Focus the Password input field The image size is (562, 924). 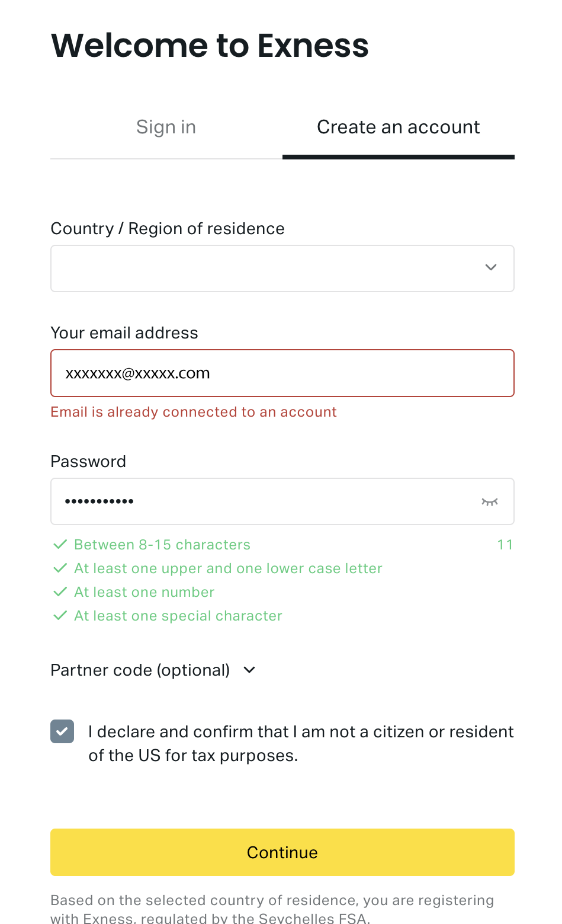(x=261, y=502)
